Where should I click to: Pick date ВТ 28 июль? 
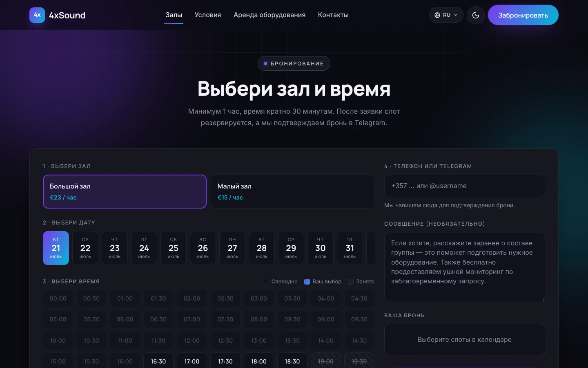262,248
